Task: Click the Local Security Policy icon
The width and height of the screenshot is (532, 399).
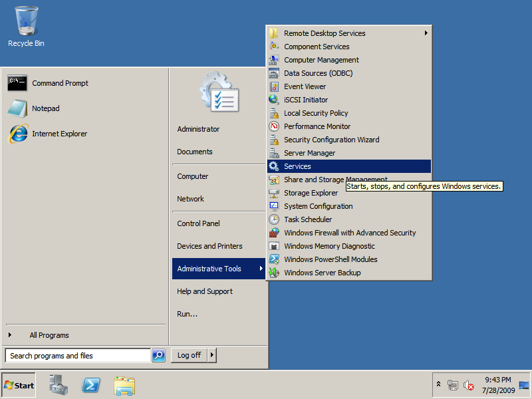Action: point(274,113)
